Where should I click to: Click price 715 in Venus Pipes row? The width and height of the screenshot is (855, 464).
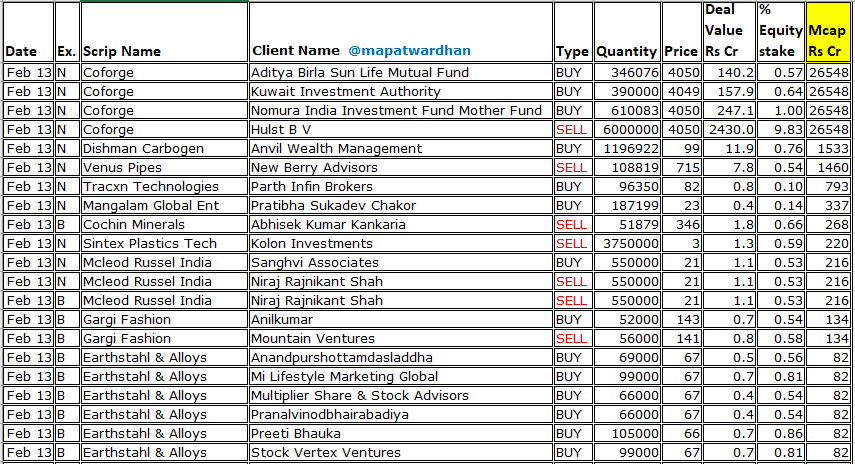[682, 168]
